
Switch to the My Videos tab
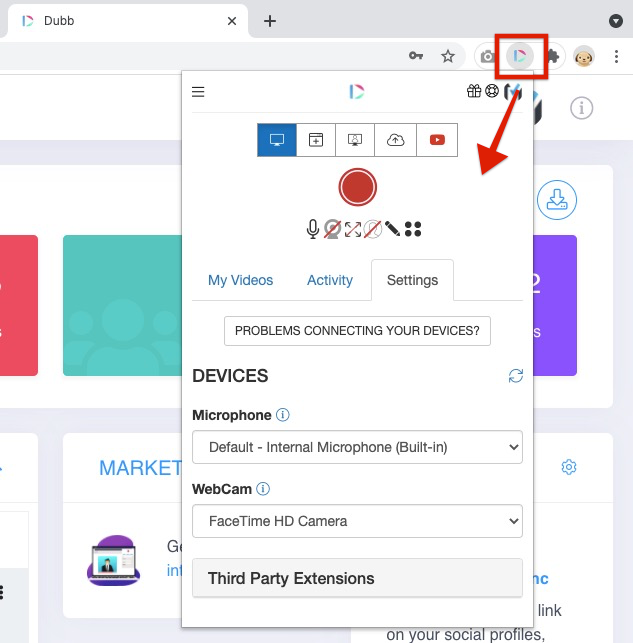[240, 280]
